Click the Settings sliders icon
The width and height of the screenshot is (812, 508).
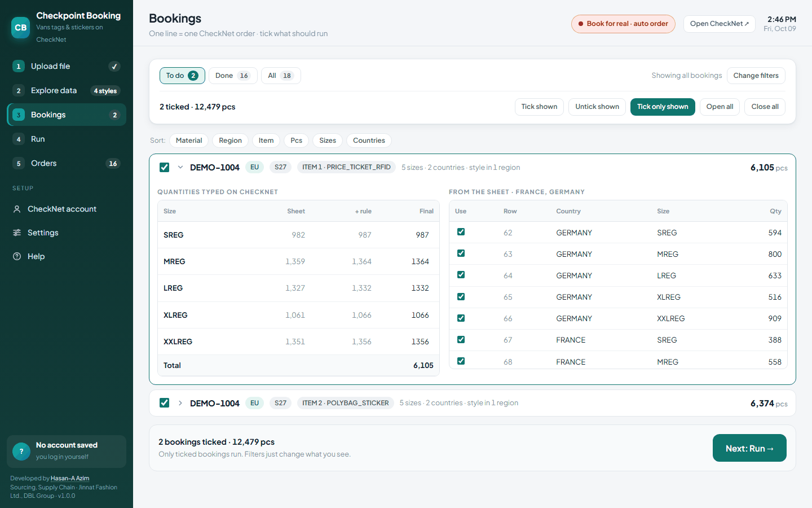click(x=17, y=233)
